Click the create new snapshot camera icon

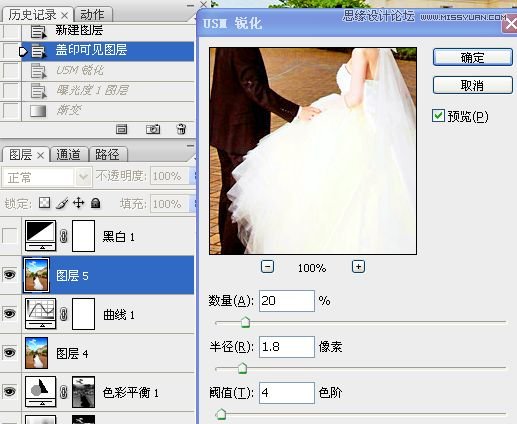(153, 129)
